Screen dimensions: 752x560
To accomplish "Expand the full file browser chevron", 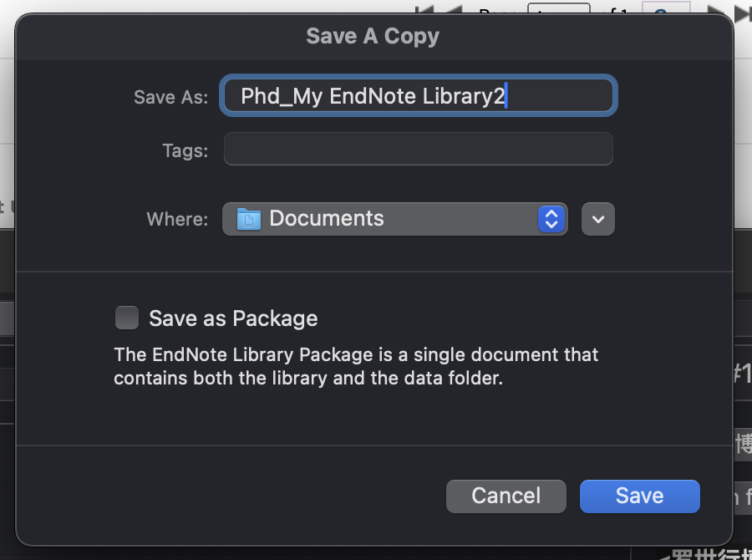I will [598, 219].
